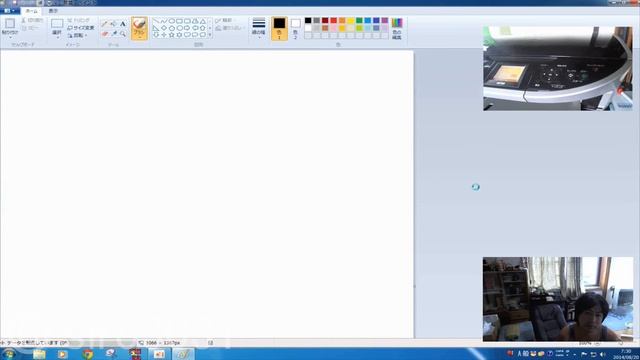
Task: Choose the Five-point star shape
Action: coord(171,35)
